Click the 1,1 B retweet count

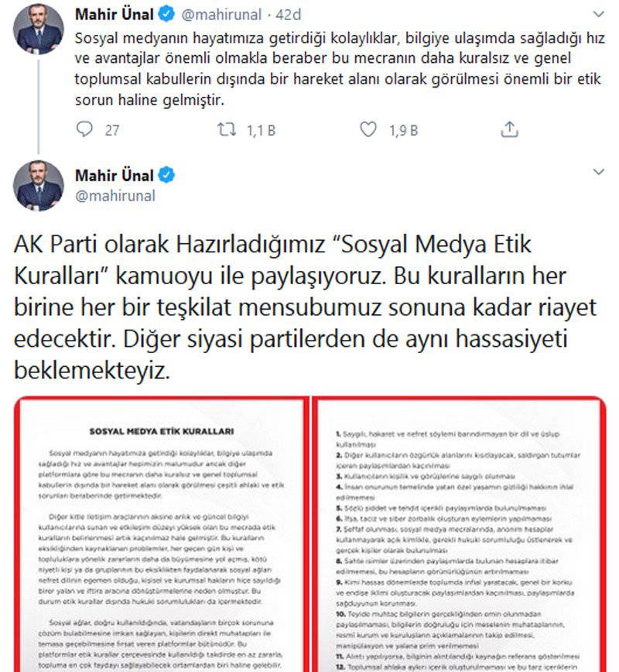tap(261, 130)
